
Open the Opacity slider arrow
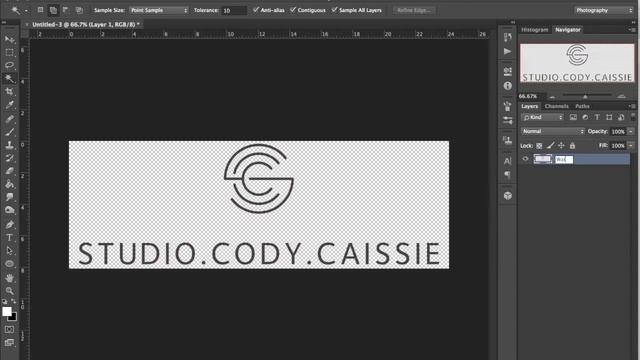tap(631, 131)
